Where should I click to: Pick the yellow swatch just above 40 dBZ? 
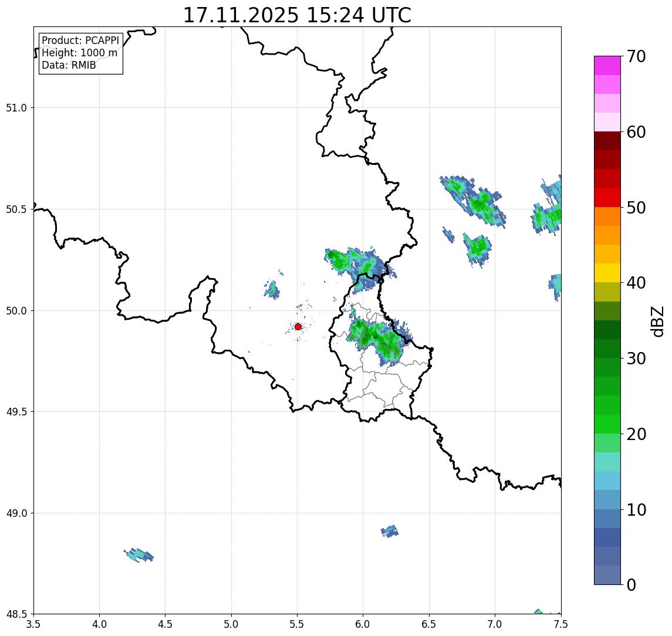[x=607, y=273]
